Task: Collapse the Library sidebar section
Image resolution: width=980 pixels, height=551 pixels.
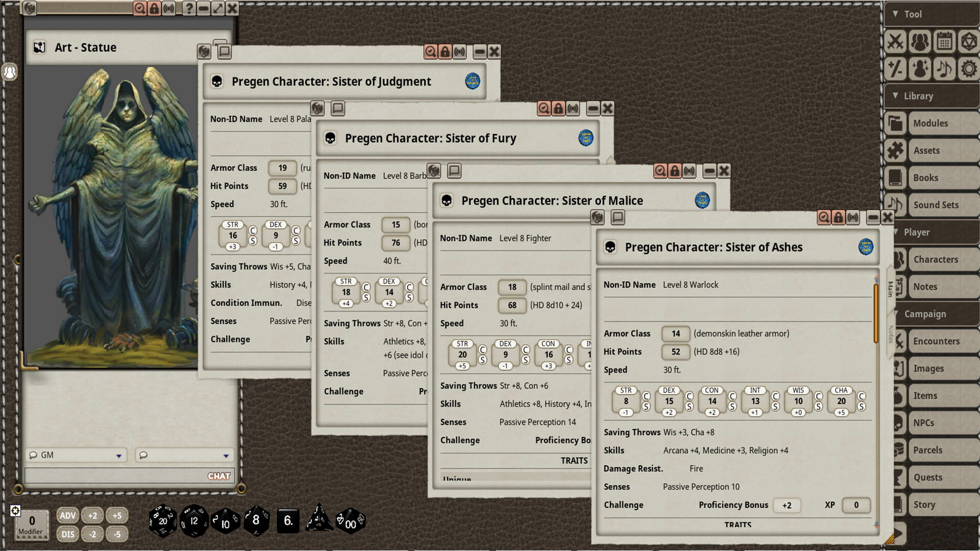Action: 895,95
